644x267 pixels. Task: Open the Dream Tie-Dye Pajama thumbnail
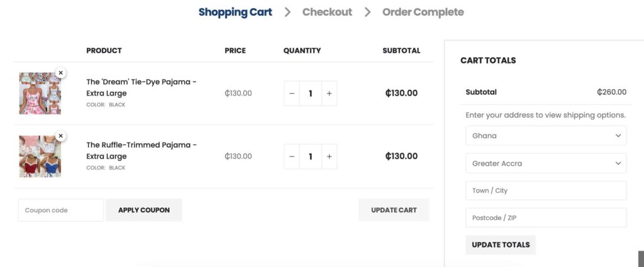pos(40,94)
